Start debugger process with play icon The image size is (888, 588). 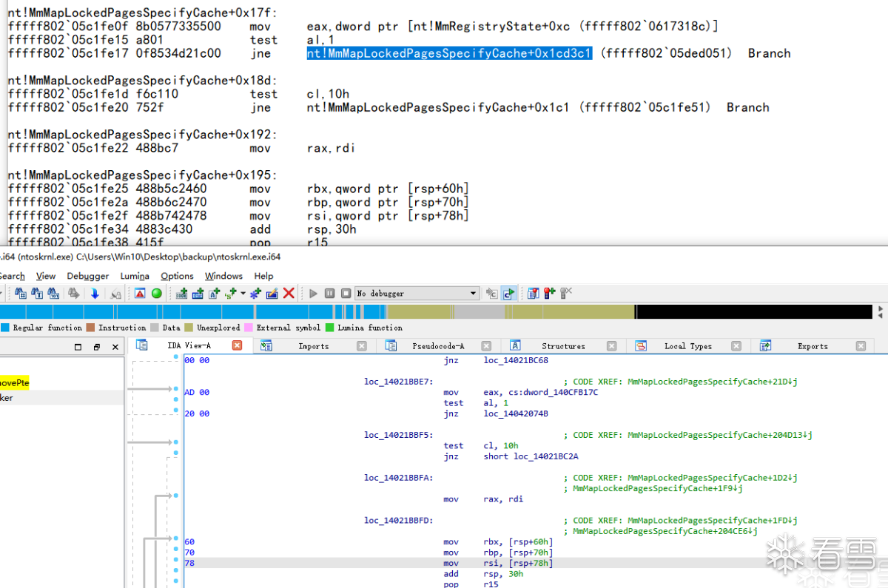[313, 293]
